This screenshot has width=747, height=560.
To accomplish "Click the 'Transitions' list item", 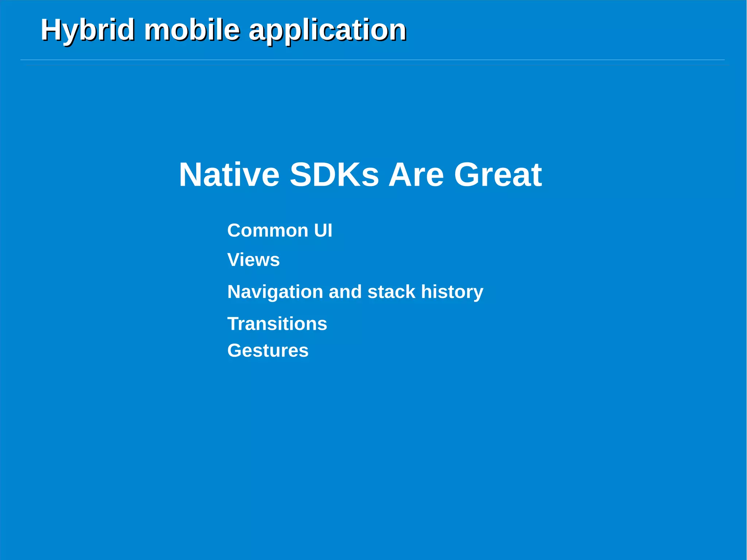I will click(277, 324).
